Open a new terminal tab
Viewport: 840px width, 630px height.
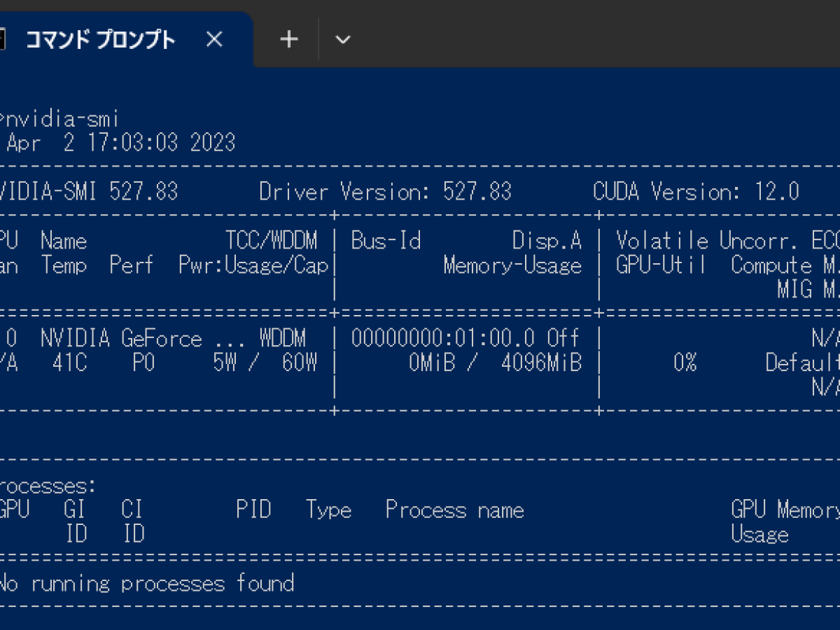pos(288,40)
